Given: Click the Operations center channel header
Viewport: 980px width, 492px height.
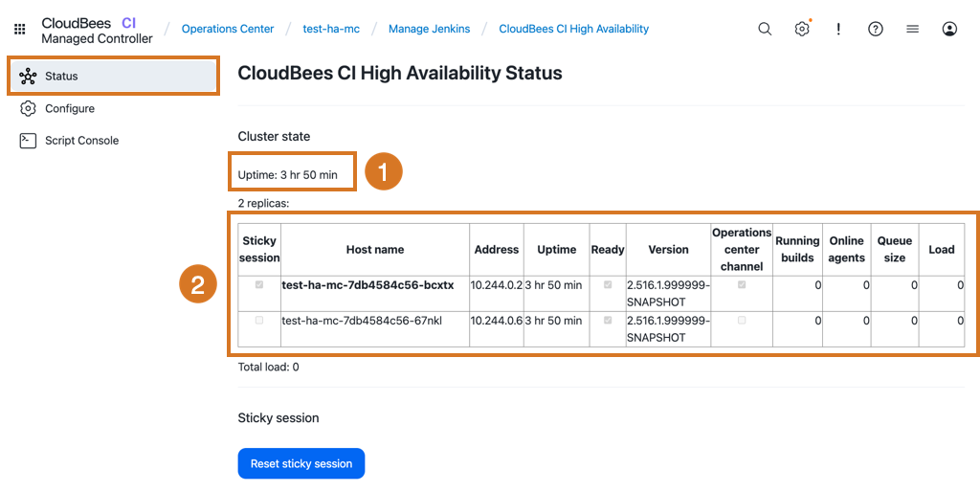Looking at the screenshot, I should (x=742, y=250).
